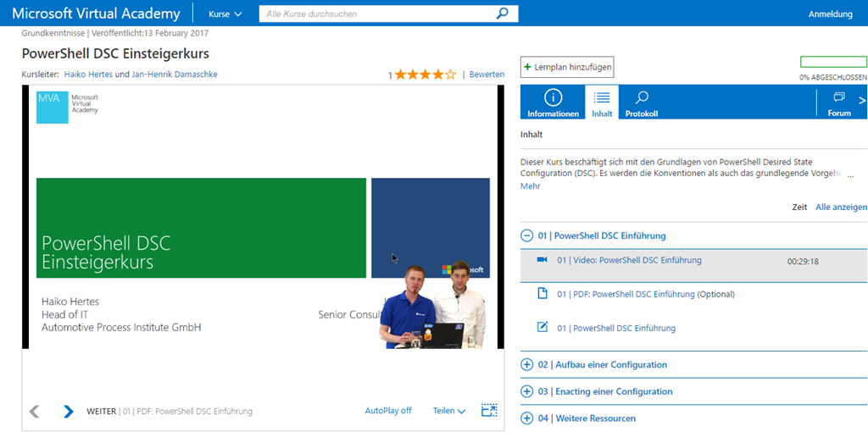The image size is (868, 443).
Task: Advance to next item with right arrow
Action: pos(68,412)
